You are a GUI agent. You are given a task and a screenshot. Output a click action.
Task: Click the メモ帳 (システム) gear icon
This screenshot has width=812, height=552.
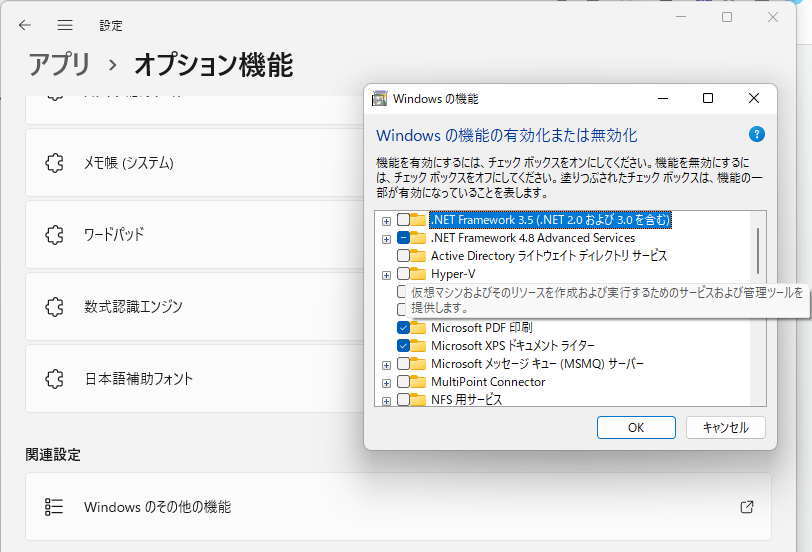click(54, 163)
